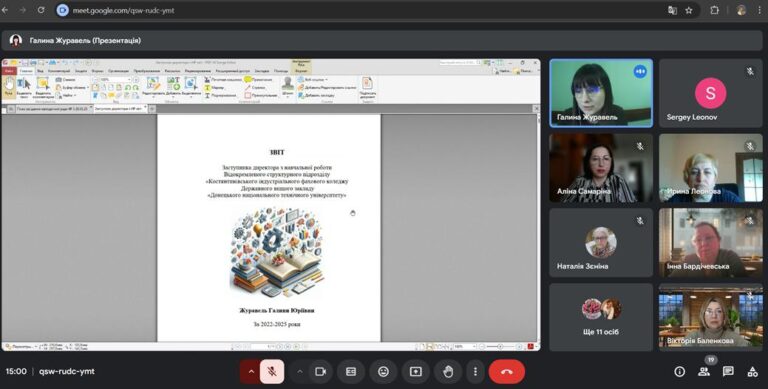
Task: Turn on the microphone in Meet
Action: pos(271,371)
